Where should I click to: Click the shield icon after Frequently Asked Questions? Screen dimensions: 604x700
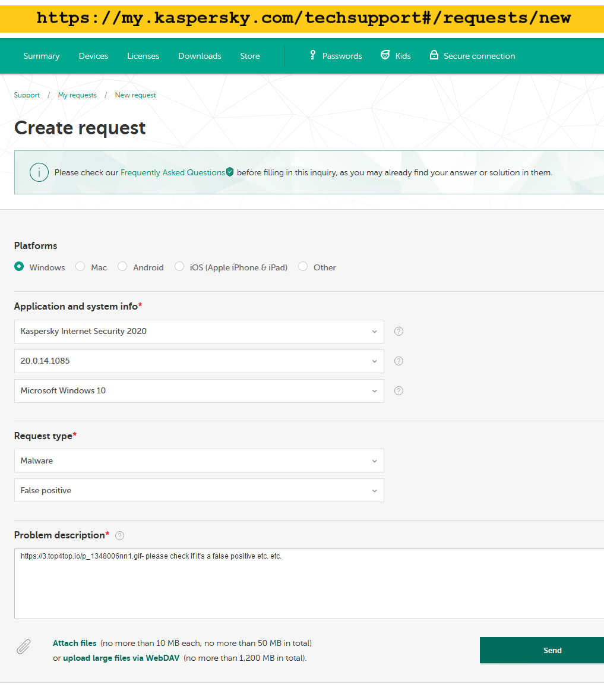230,172
